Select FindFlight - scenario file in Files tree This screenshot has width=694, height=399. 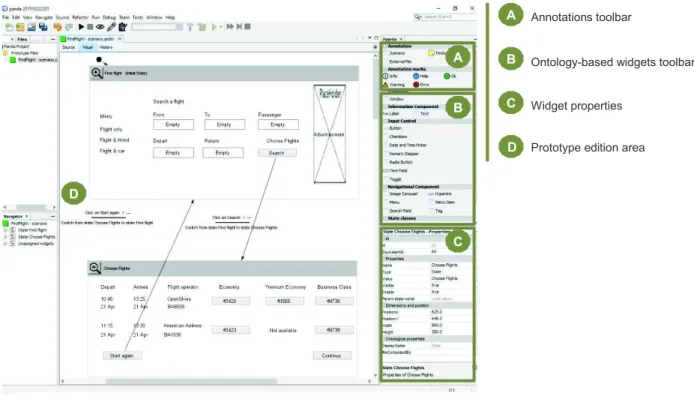(34, 59)
